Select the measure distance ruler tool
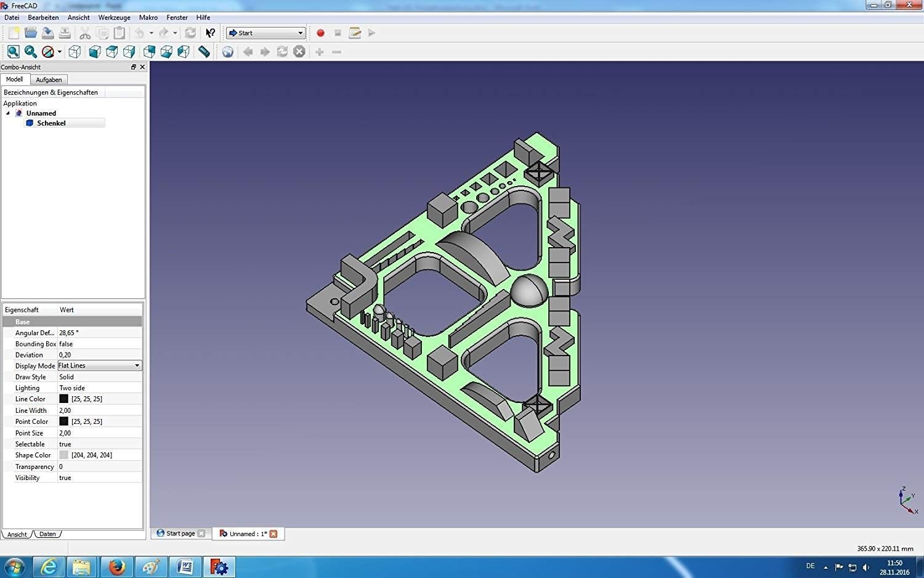The width and height of the screenshot is (924, 578). 204,52
